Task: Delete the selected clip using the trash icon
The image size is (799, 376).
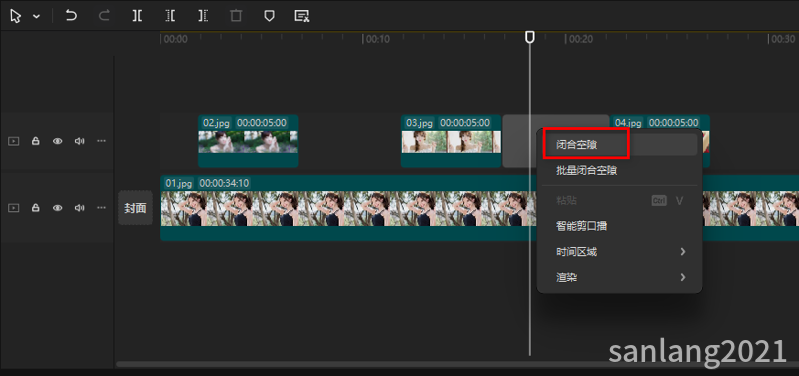Action: pos(236,16)
